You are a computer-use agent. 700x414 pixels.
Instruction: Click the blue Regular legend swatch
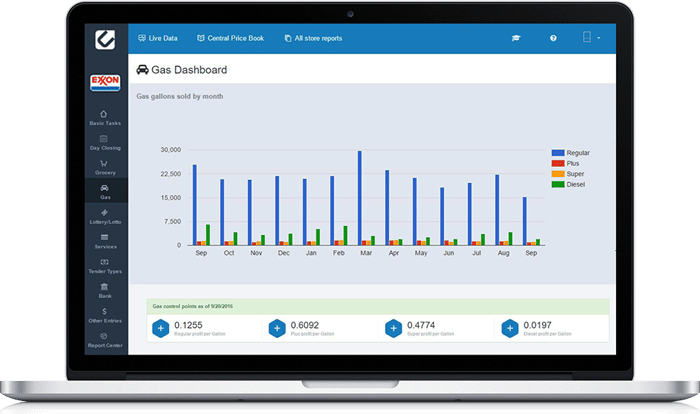pos(558,152)
